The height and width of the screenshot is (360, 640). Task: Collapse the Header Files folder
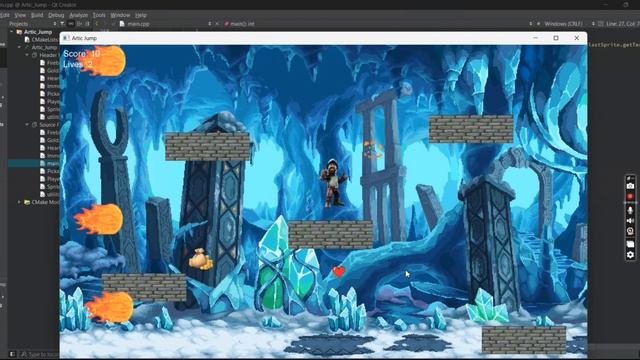pos(27,55)
